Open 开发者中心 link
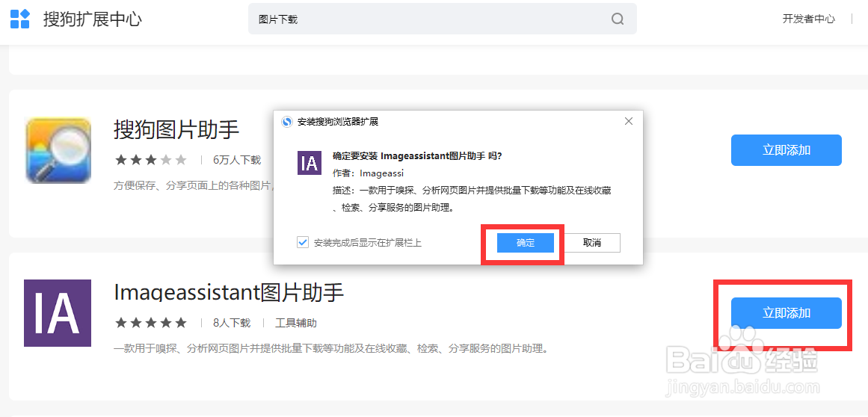The image size is (868, 417). tap(808, 19)
